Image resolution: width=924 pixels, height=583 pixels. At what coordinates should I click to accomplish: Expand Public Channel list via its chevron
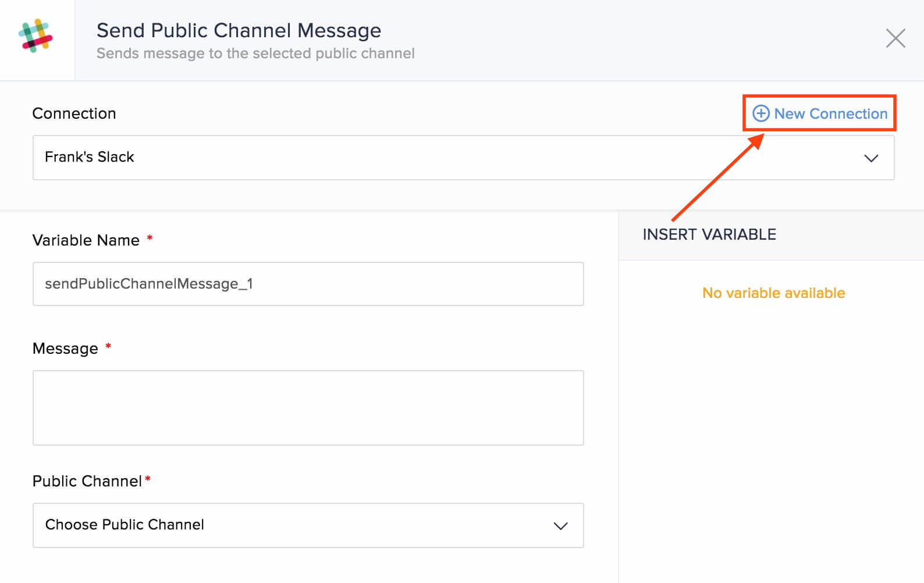(560, 526)
